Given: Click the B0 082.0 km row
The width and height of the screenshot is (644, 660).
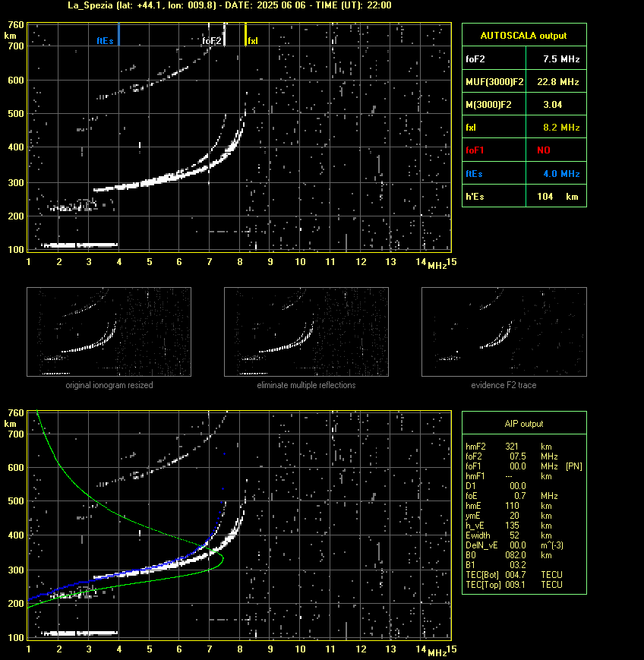Looking at the screenshot, I should point(509,554).
